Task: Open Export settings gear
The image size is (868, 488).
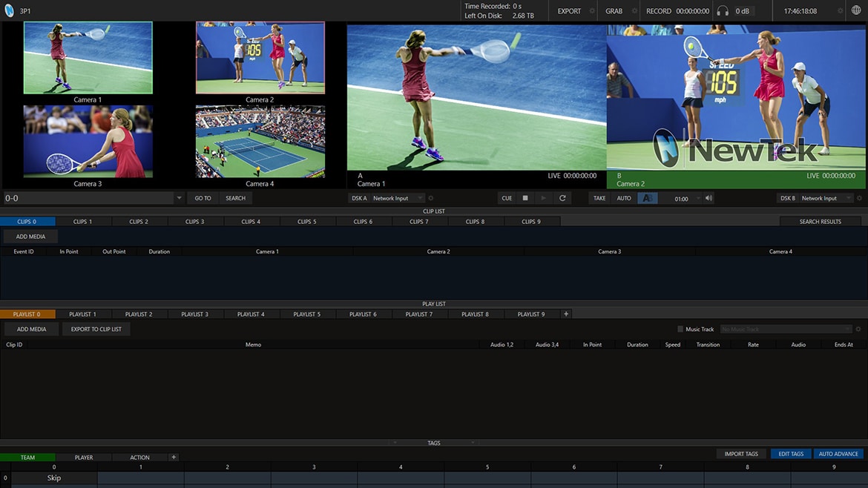Action: click(x=592, y=11)
